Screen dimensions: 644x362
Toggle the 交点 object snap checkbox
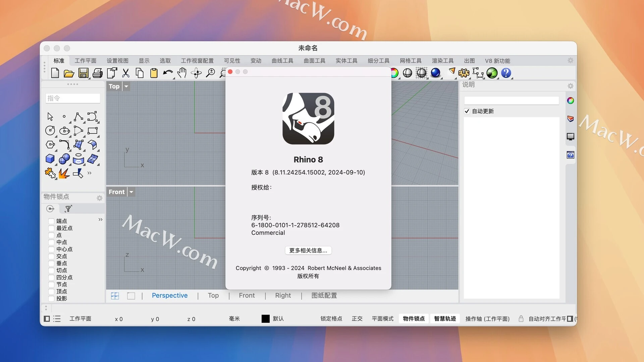point(51,256)
